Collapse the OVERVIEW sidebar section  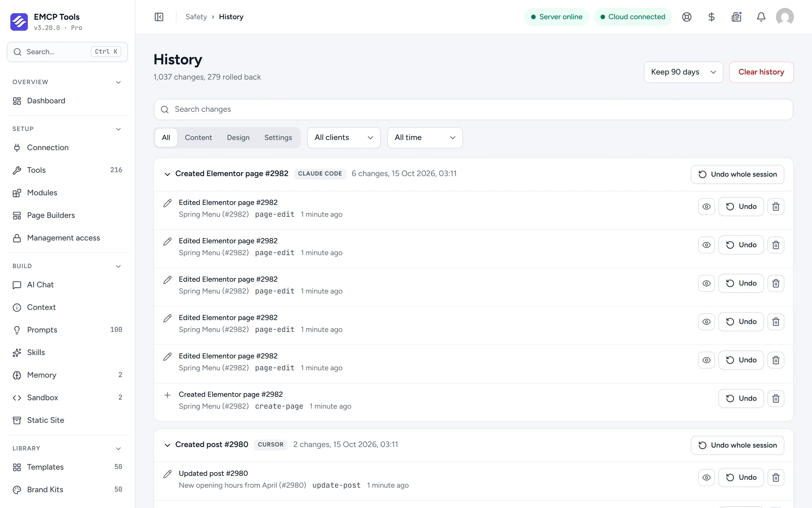[x=118, y=82]
